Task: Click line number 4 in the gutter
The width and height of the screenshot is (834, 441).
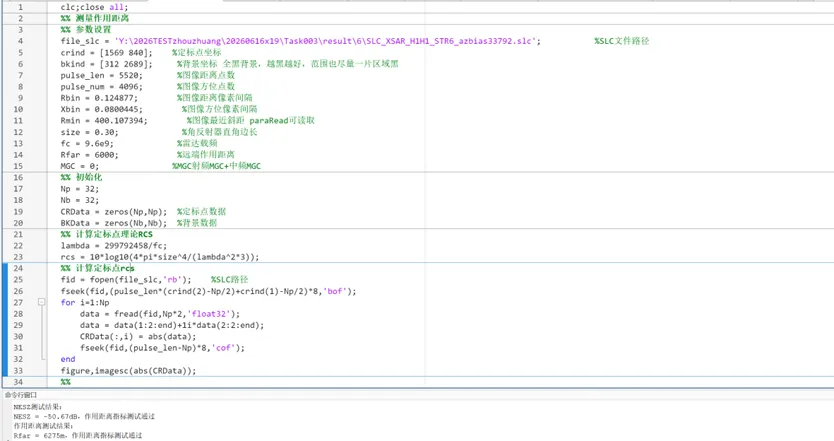Action: click(20, 41)
